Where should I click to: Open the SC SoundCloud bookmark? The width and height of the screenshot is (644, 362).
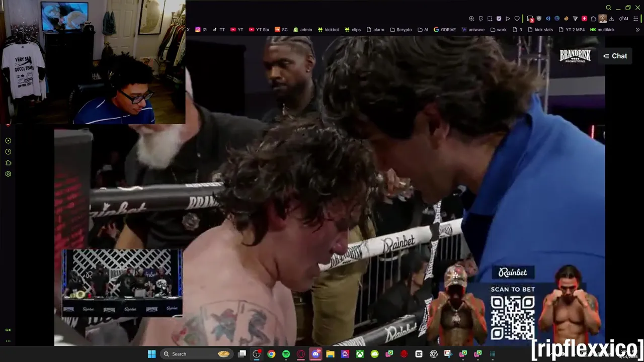coord(281,30)
